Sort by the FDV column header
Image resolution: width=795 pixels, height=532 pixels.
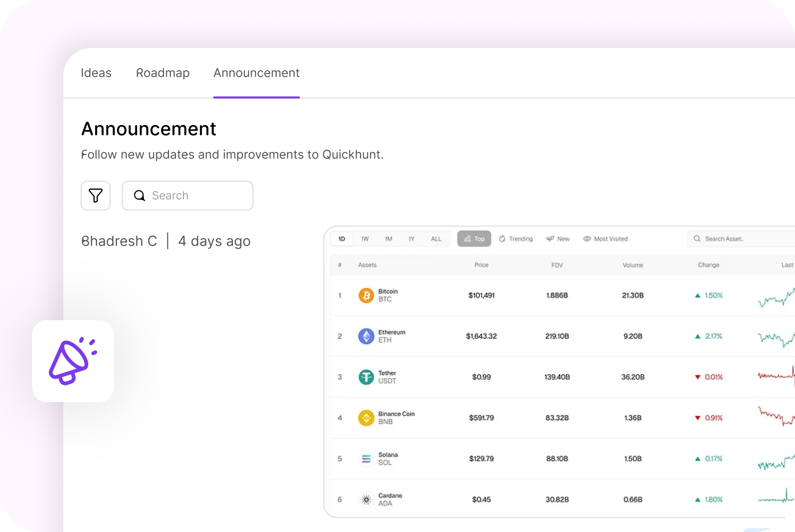point(557,265)
